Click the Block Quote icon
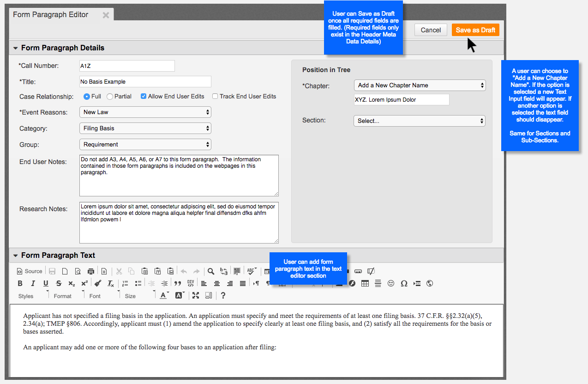 point(177,283)
